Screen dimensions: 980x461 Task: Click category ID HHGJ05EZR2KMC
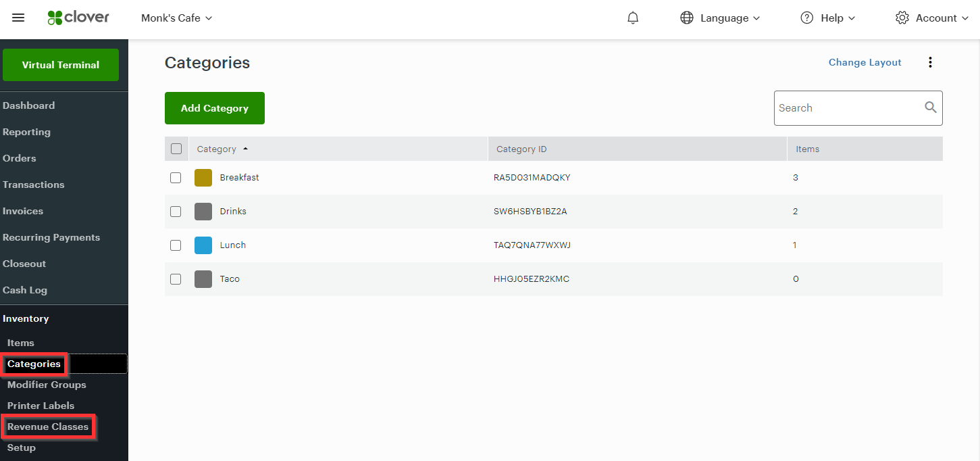coord(532,279)
